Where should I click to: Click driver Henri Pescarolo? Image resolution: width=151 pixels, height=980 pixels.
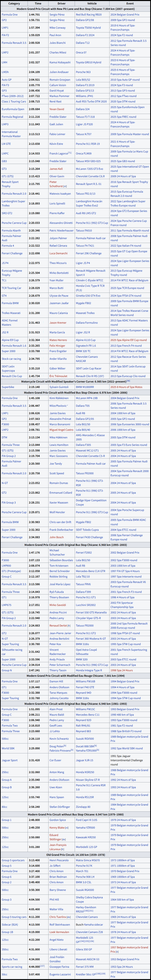tap(59, 860)
